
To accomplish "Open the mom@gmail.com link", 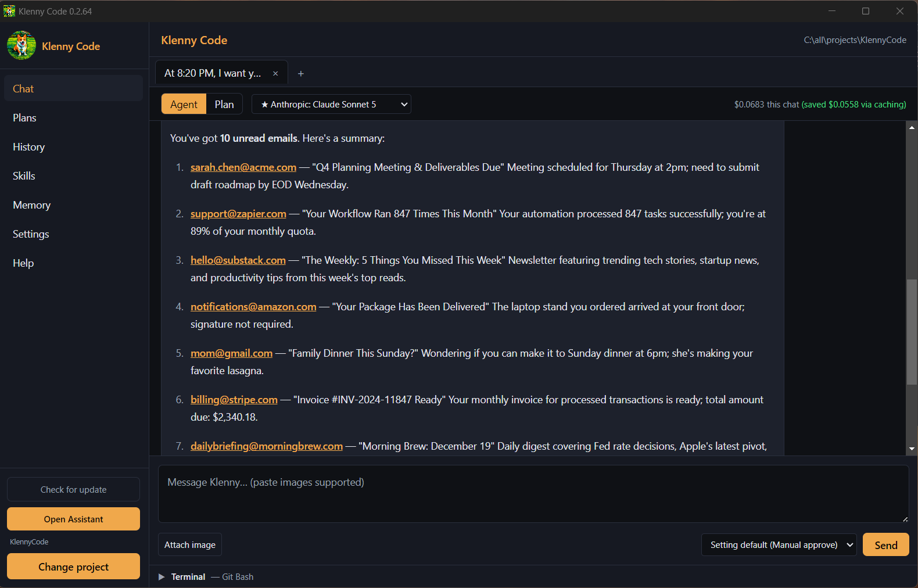I will (x=231, y=353).
